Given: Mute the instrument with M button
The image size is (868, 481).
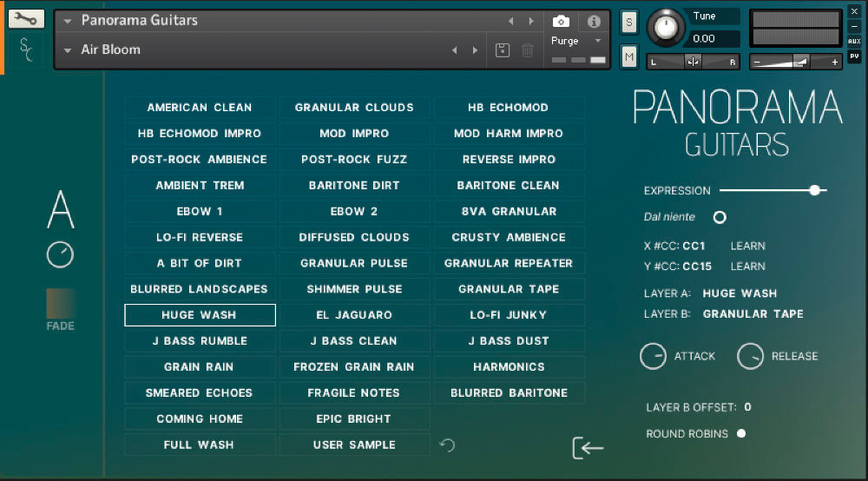Looking at the screenshot, I should (x=628, y=56).
